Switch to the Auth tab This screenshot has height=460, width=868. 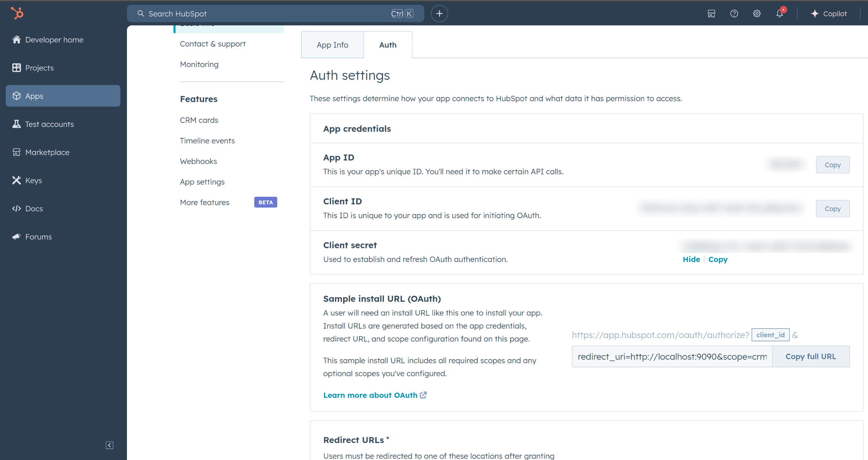point(388,45)
